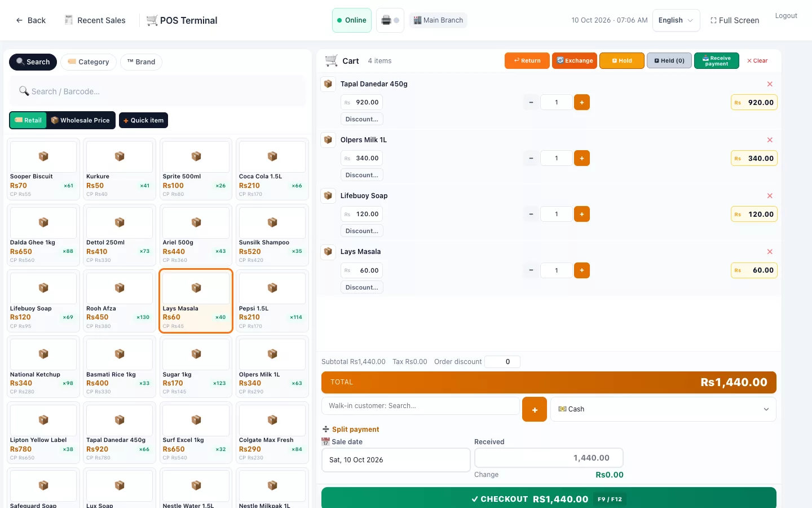This screenshot has height=508, width=812.
Task: Click the printer status icon
Action: (x=390, y=20)
